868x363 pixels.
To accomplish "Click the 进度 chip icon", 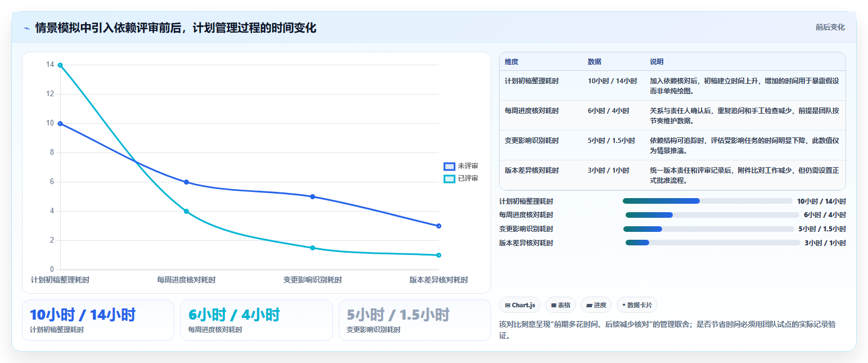I will coord(589,305).
